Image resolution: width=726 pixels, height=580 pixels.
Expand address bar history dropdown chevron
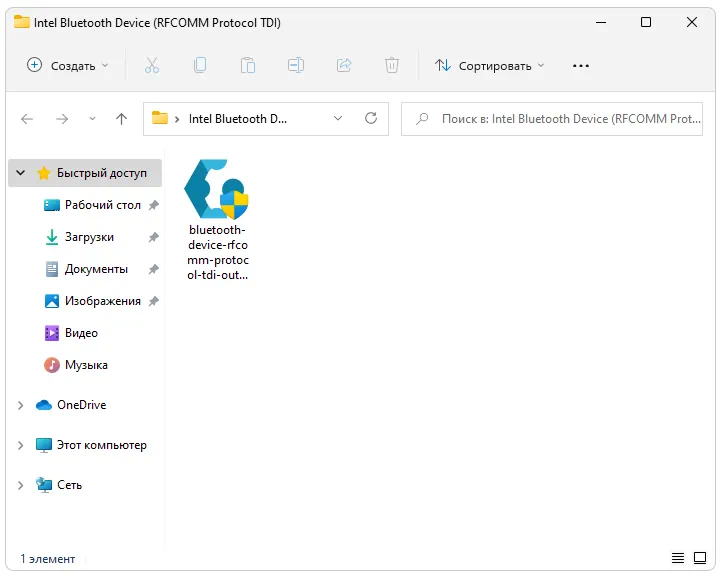point(338,118)
